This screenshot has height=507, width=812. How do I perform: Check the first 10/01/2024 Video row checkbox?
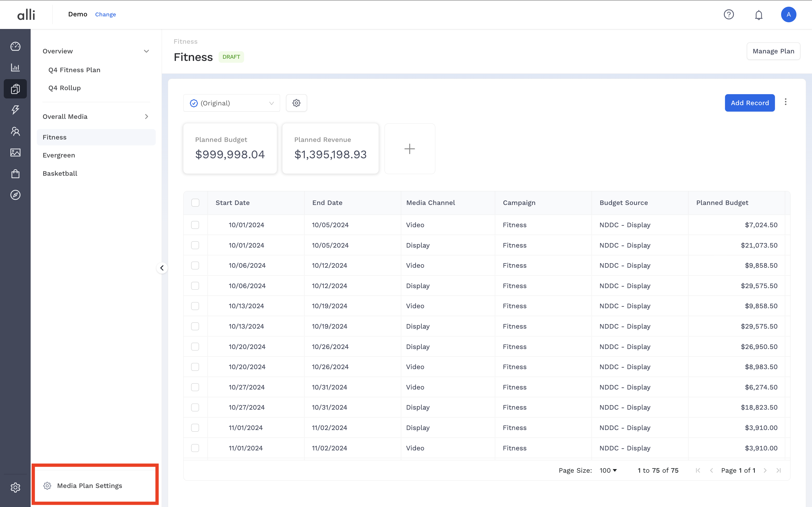pyautogui.click(x=195, y=225)
